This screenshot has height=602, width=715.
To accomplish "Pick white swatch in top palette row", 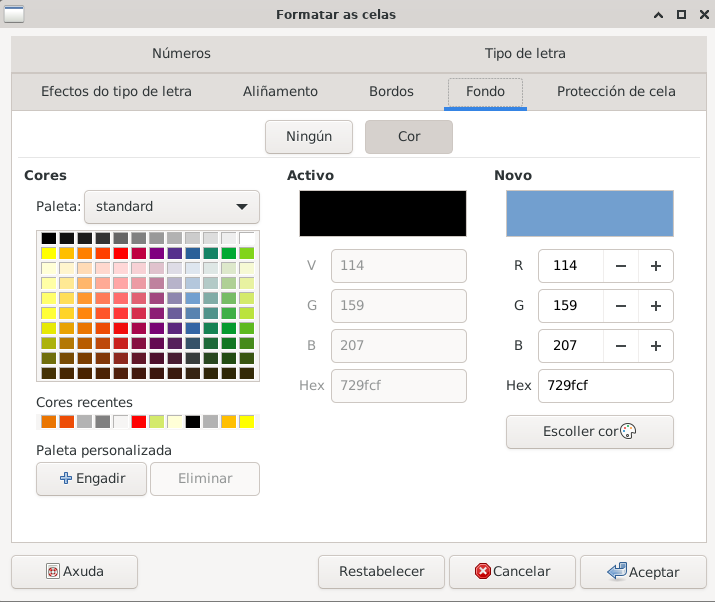I will (247, 238).
